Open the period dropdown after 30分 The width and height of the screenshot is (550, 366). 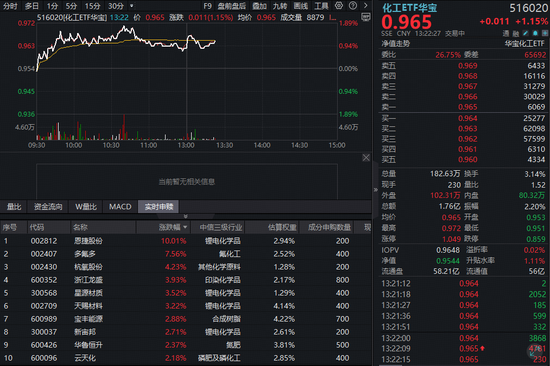point(132,6)
